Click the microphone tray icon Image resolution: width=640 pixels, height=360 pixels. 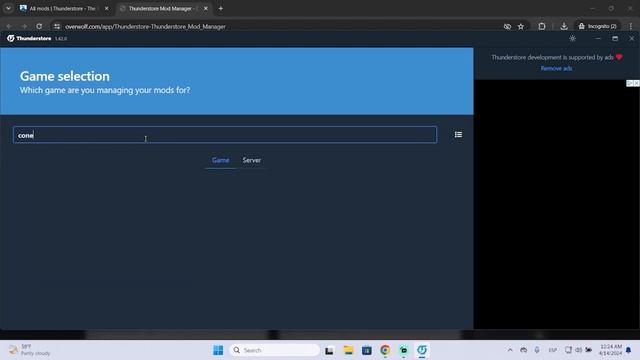point(537,350)
